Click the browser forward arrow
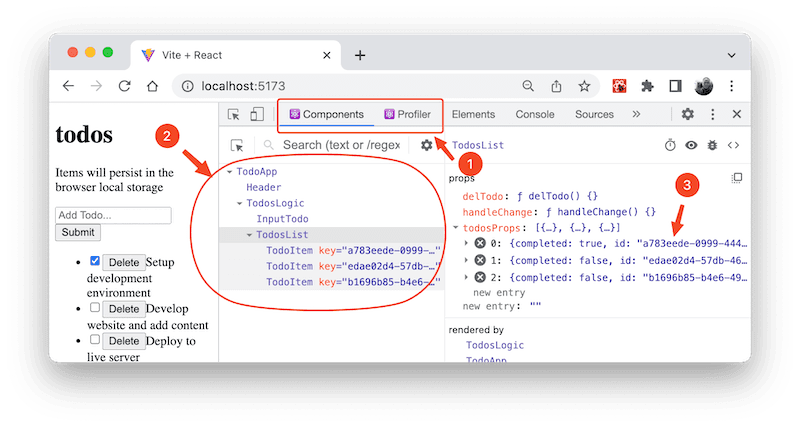 [x=96, y=86]
